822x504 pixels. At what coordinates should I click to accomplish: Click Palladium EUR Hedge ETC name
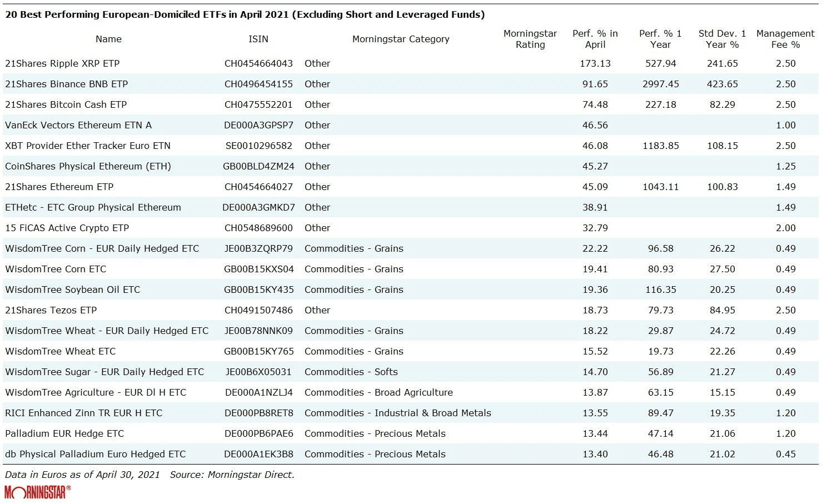pos(64,433)
